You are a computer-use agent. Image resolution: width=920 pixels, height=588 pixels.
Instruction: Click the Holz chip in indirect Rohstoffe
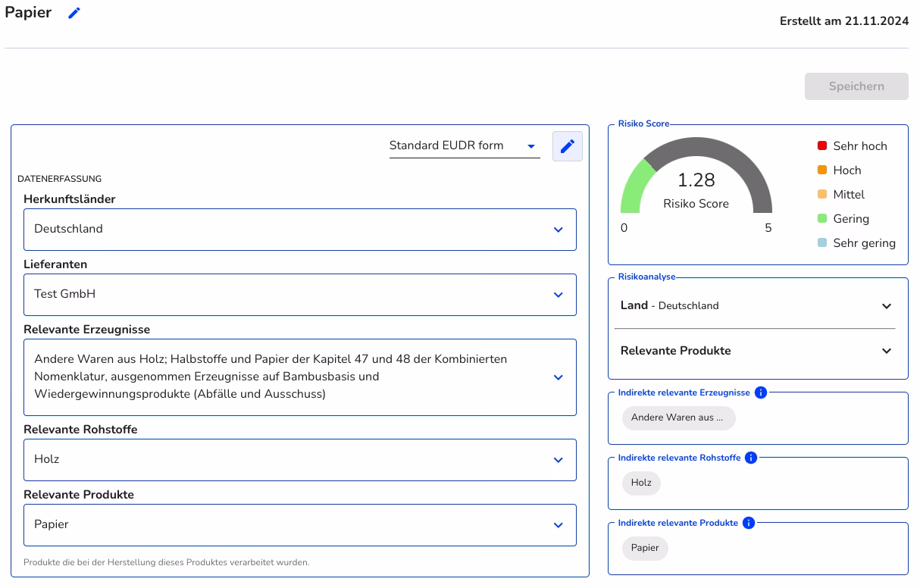(641, 483)
